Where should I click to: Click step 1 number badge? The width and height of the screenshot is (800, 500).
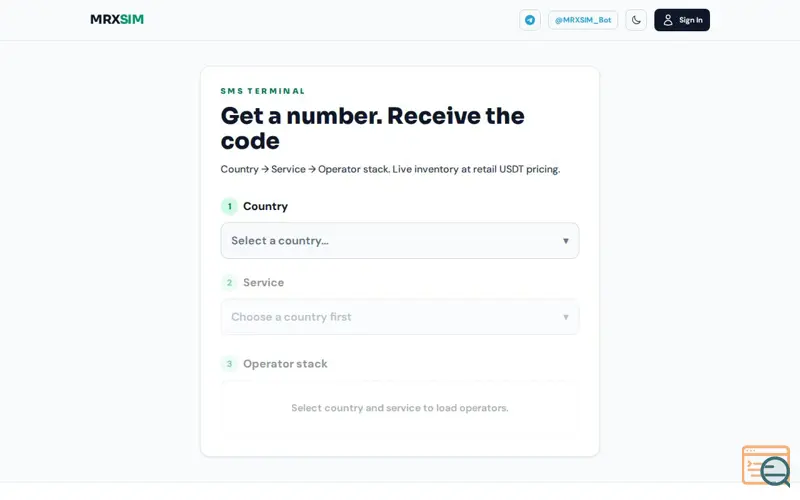click(x=229, y=206)
